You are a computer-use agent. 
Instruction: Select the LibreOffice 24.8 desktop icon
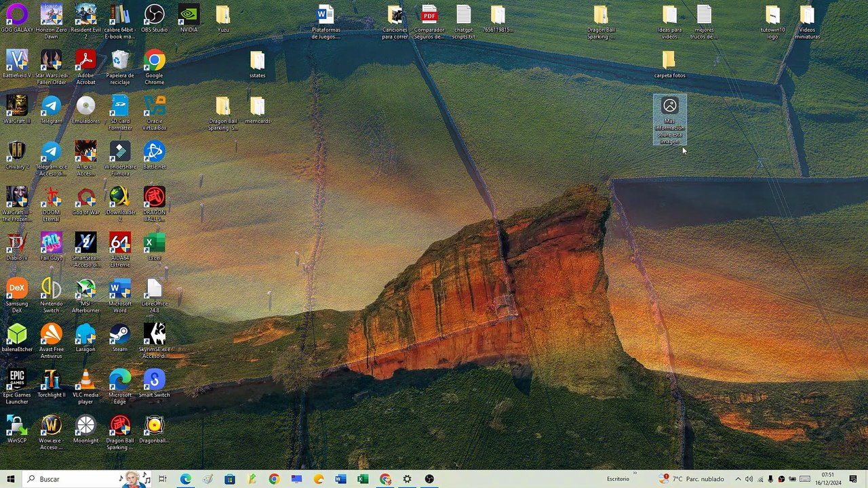pos(155,296)
